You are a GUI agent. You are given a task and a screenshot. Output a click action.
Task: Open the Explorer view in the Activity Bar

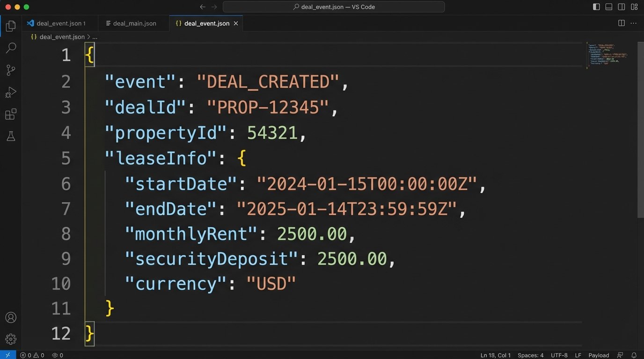tap(10, 26)
